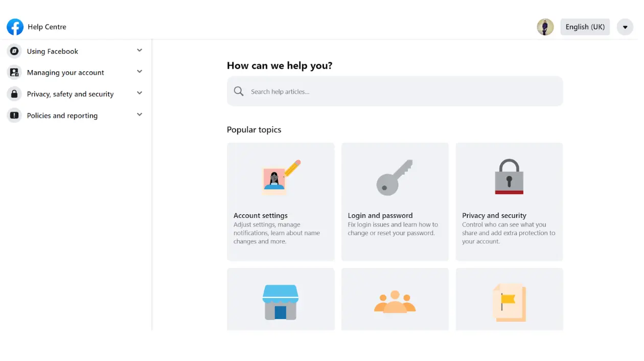644x361 pixels.
Task: Click the Policies and reporting exclamation icon
Action: click(13, 115)
